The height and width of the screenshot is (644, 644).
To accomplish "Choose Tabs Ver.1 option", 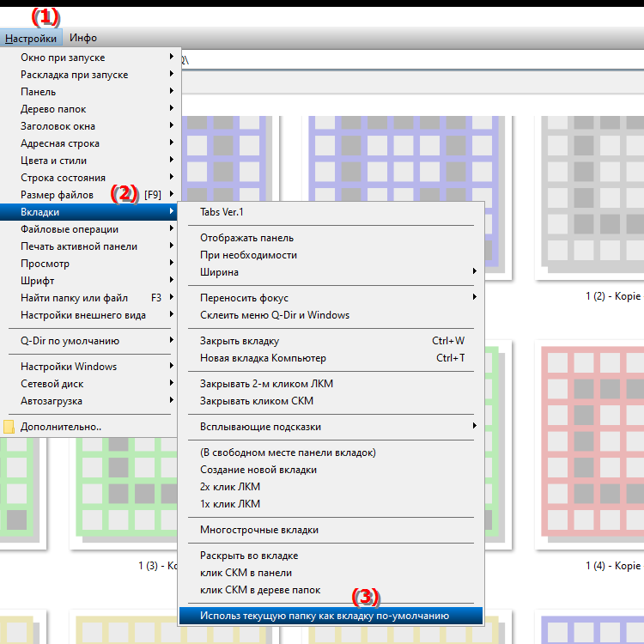I will [x=331, y=212].
